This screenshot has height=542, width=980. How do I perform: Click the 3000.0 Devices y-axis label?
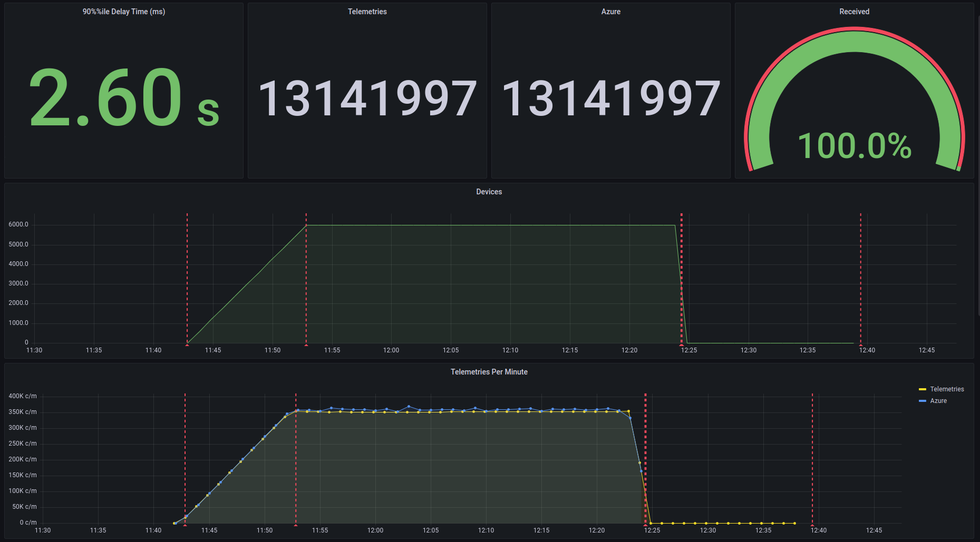click(18, 283)
